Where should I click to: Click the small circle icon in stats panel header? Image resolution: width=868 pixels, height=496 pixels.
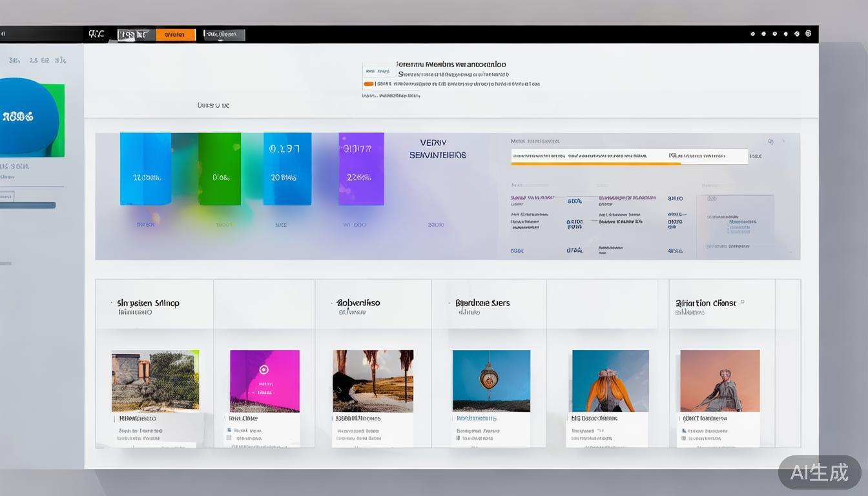(770, 141)
